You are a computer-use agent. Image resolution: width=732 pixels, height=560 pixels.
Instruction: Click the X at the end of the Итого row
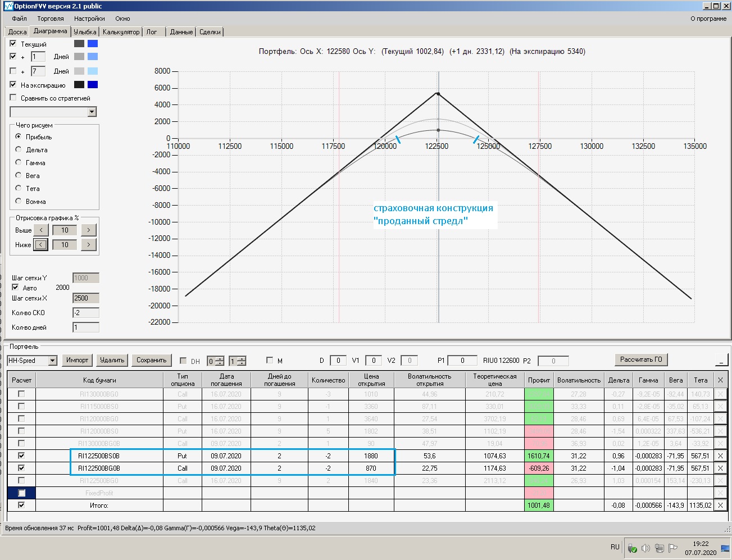(720, 506)
